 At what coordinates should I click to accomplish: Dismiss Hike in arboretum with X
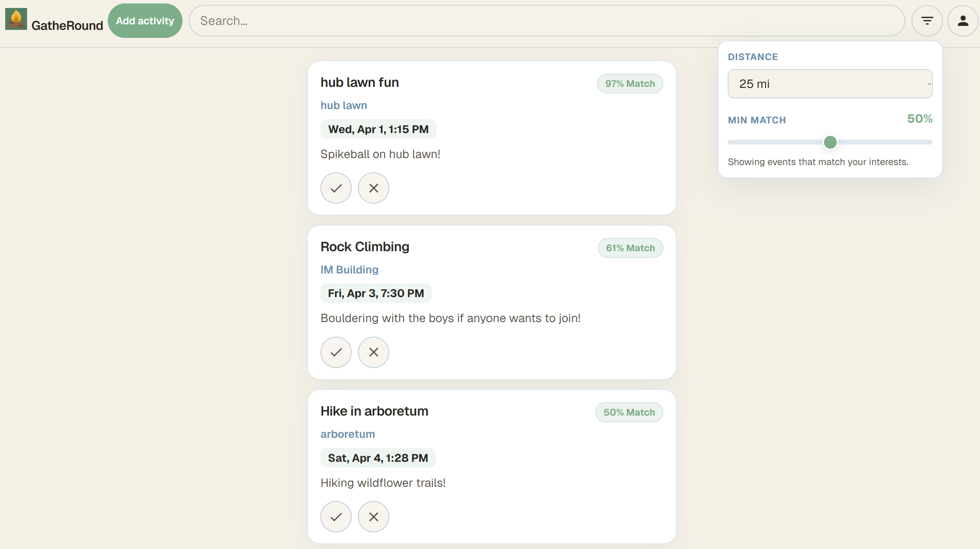373,517
